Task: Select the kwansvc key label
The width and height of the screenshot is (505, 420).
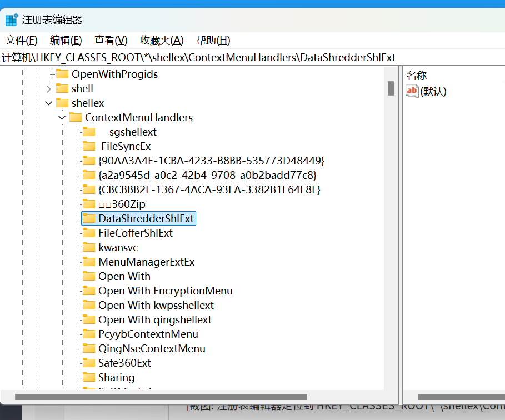Action: (118, 248)
